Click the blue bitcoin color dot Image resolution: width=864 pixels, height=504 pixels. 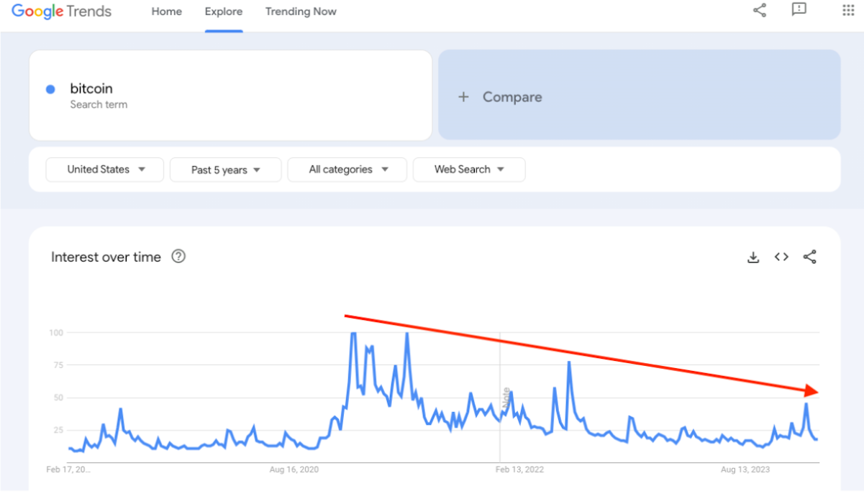pos(50,89)
